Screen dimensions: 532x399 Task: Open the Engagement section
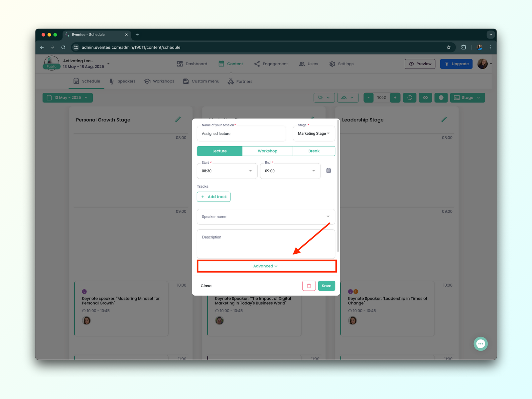[x=271, y=64]
